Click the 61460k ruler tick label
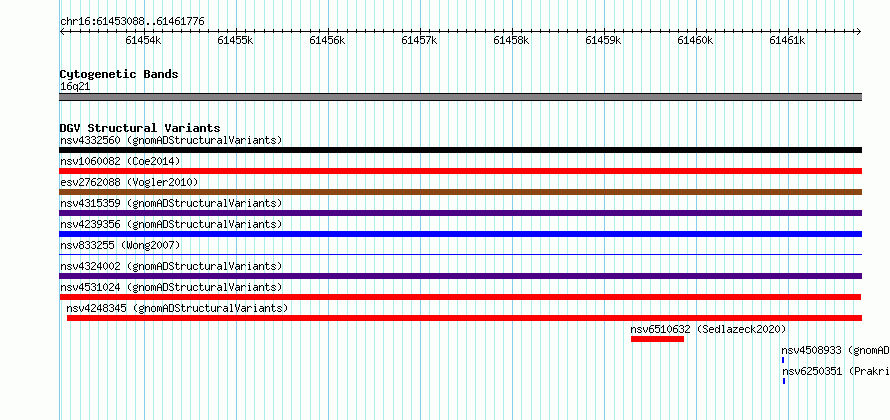 coord(695,40)
